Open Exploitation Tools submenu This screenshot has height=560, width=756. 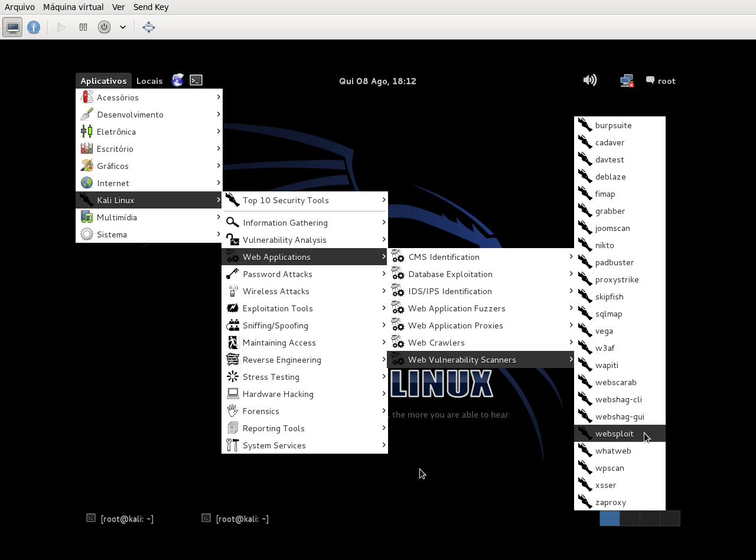point(305,308)
